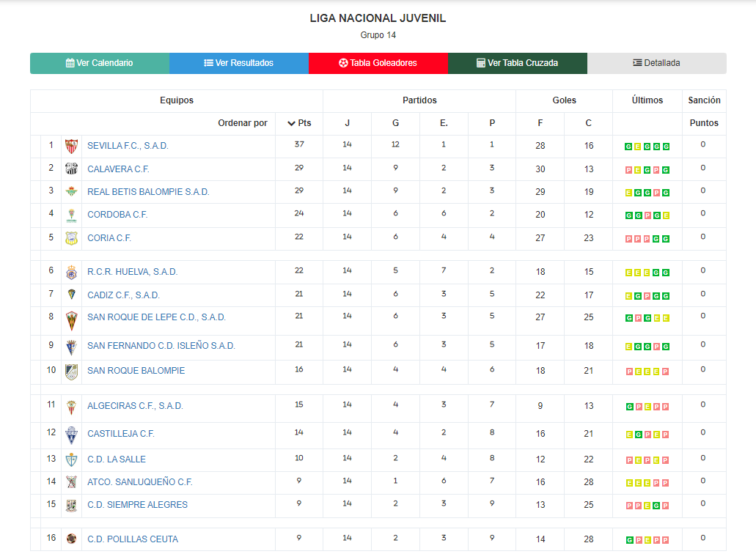This screenshot has width=756, height=554.
Task: Click Sevilla's 37 points value
Action: coord(299,144)
